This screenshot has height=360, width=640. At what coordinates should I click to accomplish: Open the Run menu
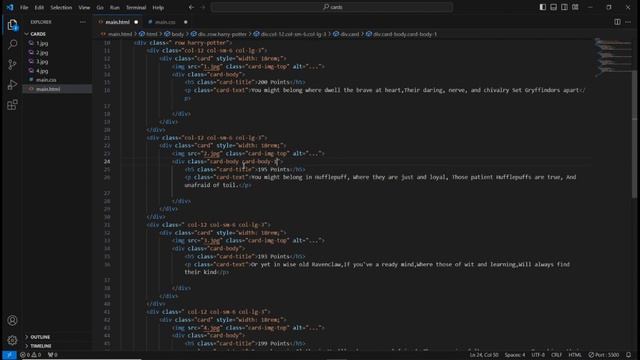(115, 7)
